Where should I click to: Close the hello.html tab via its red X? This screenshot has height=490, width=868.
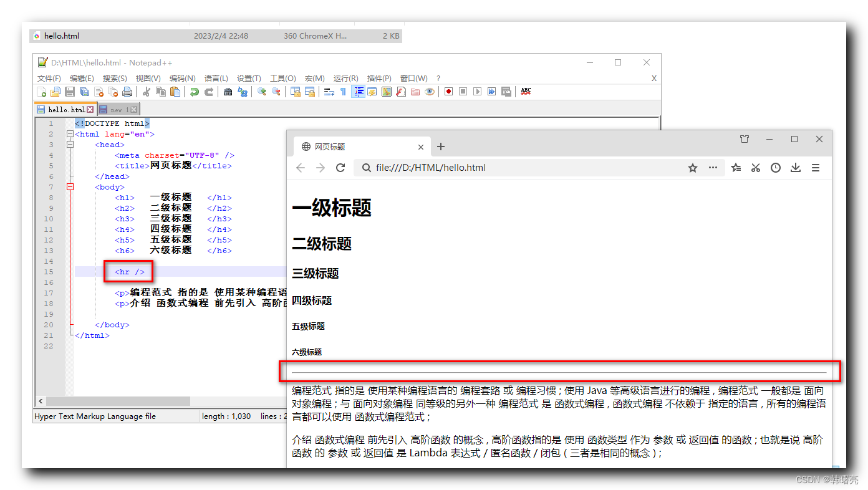90,110
